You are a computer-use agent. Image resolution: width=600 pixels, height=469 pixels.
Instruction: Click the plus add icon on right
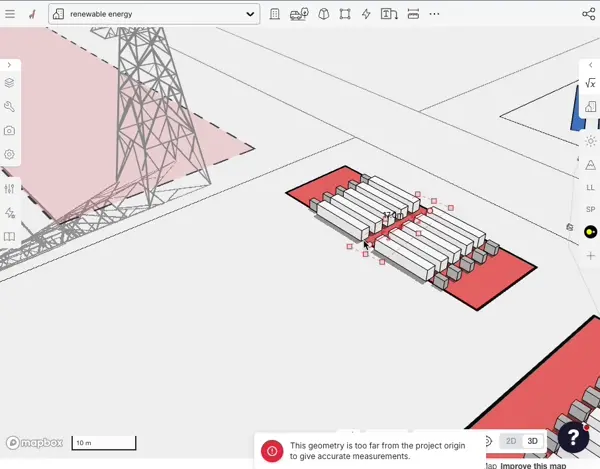(x=590, y=256)
